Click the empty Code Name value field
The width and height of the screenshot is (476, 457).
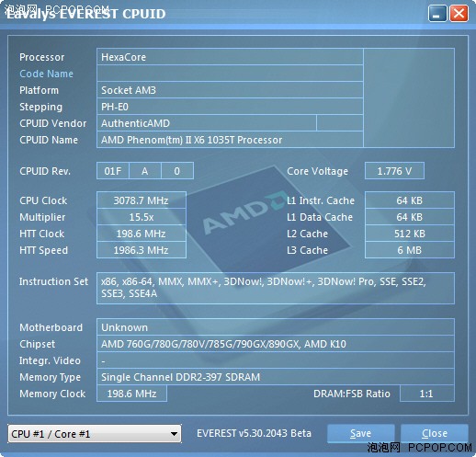click(x=230, y=74)
